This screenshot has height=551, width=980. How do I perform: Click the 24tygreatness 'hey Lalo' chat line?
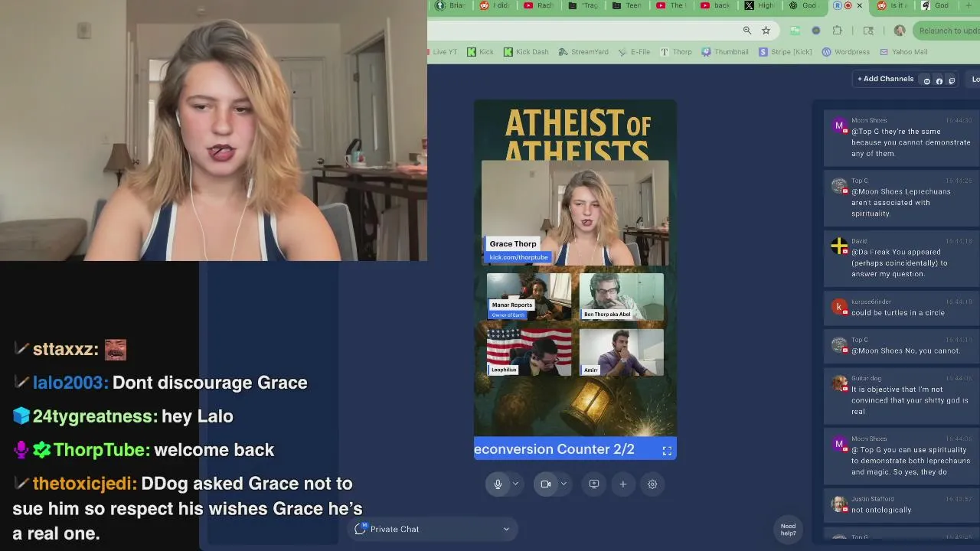click(123, 416)
